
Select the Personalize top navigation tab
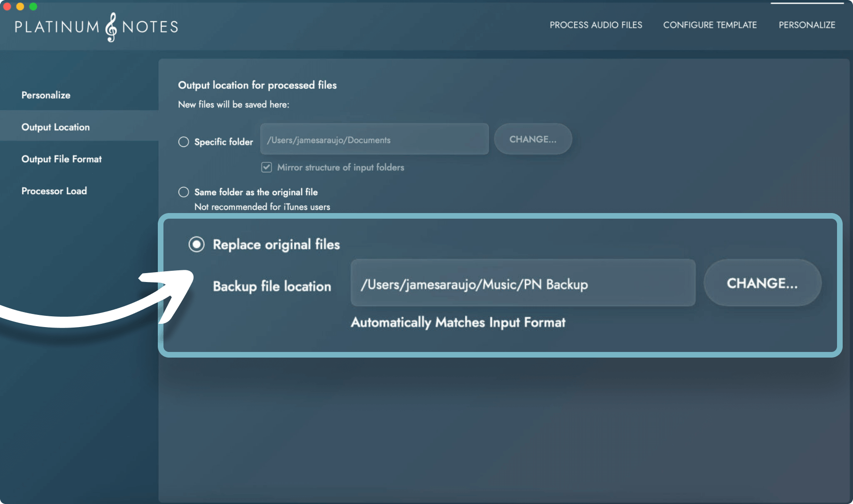point(807,25)
